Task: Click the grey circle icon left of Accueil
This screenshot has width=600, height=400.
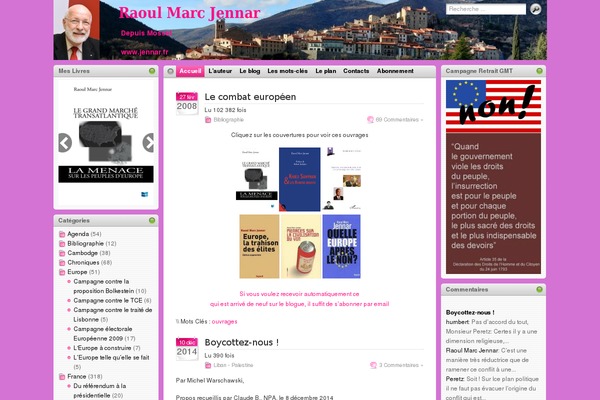Action: coord(170,71)
